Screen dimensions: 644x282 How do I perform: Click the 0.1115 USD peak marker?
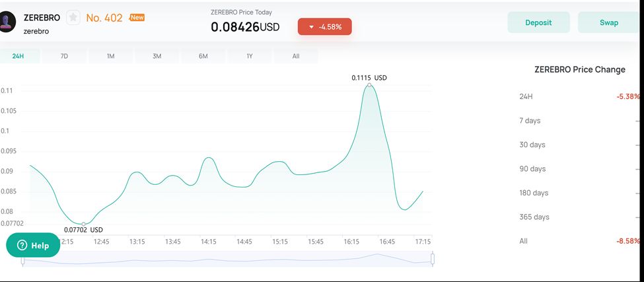point(369,85)
